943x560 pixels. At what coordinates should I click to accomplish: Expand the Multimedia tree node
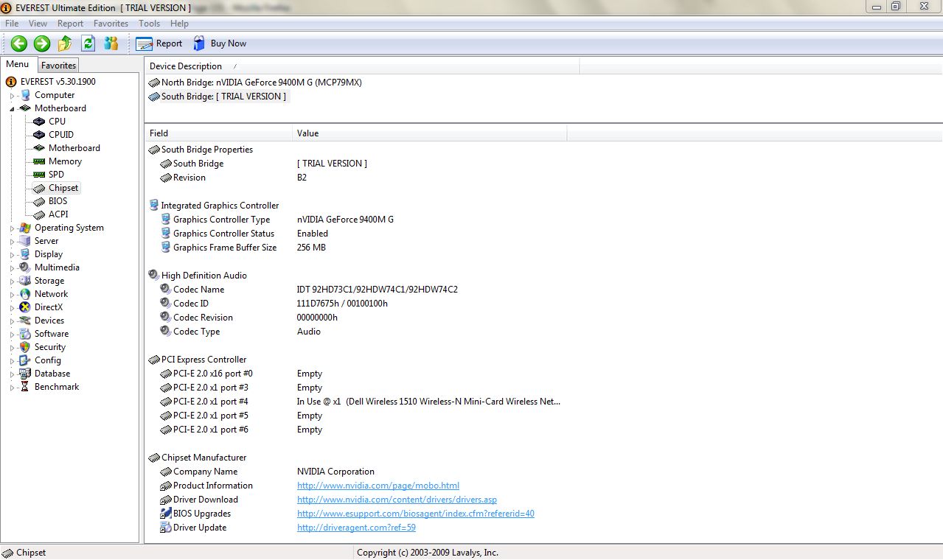pos(13,268)
